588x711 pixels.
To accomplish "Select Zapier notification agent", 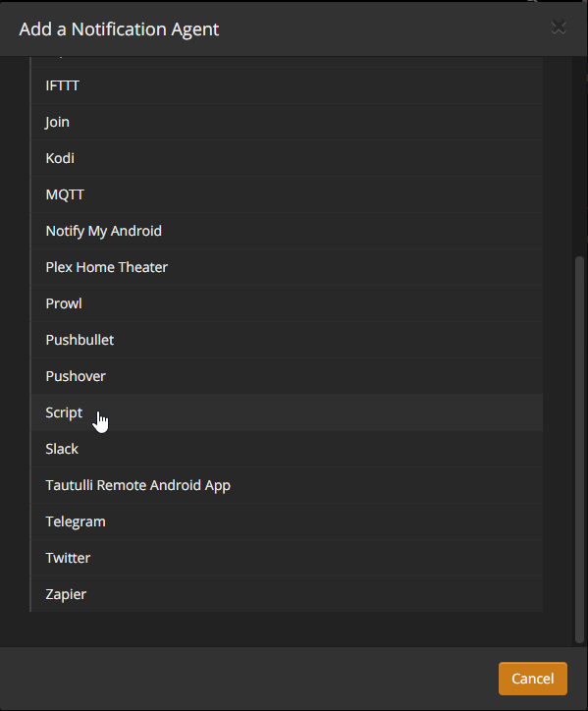I will coord(287,594).
